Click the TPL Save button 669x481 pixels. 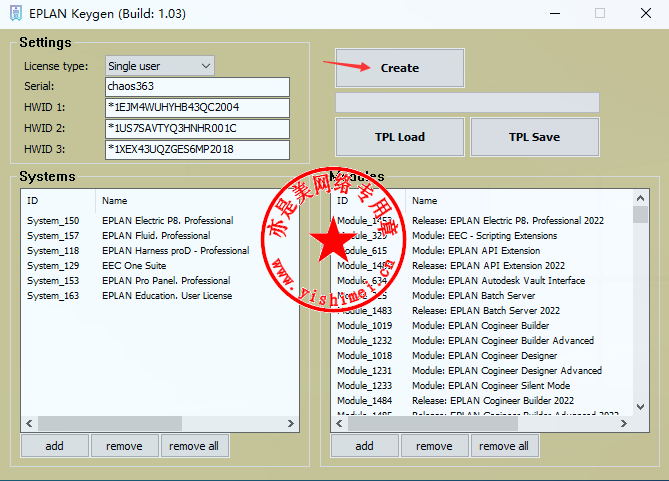point(535,137)
